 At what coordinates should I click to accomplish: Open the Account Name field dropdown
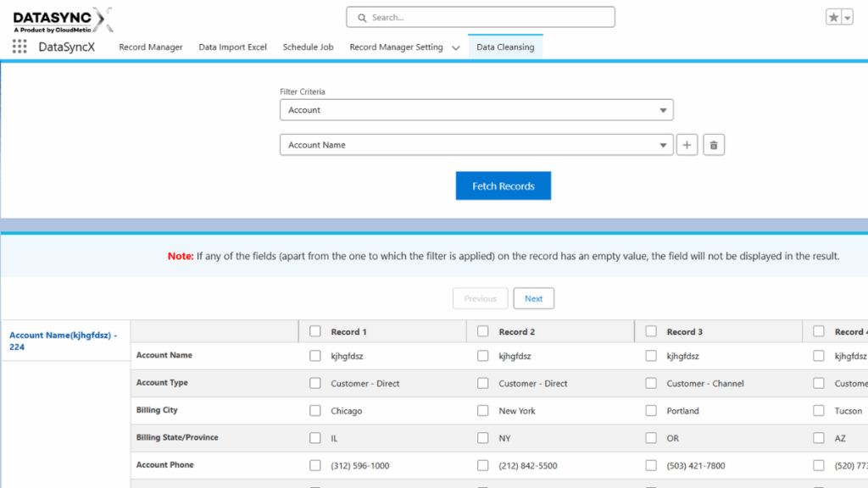(476, 144)
